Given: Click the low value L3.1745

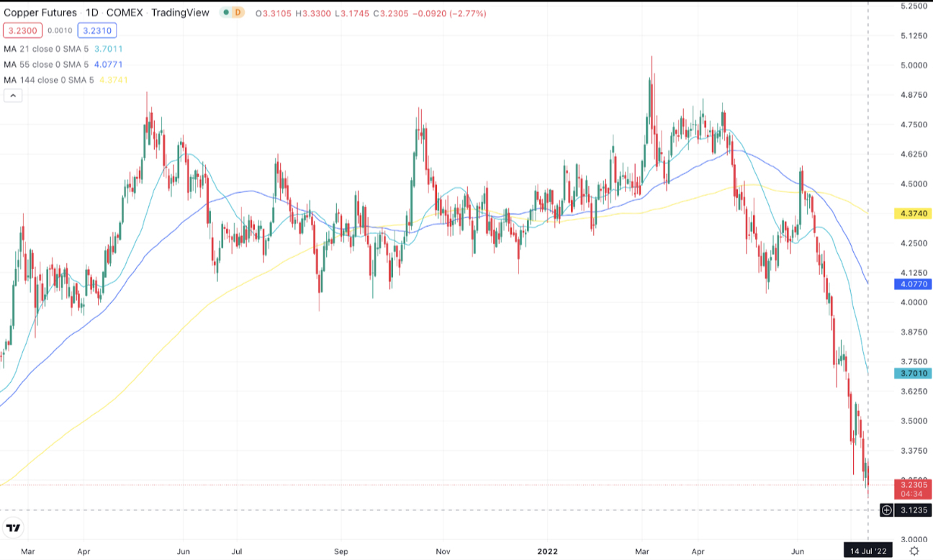Looking at the screenshot, I should tap(353, 13).
